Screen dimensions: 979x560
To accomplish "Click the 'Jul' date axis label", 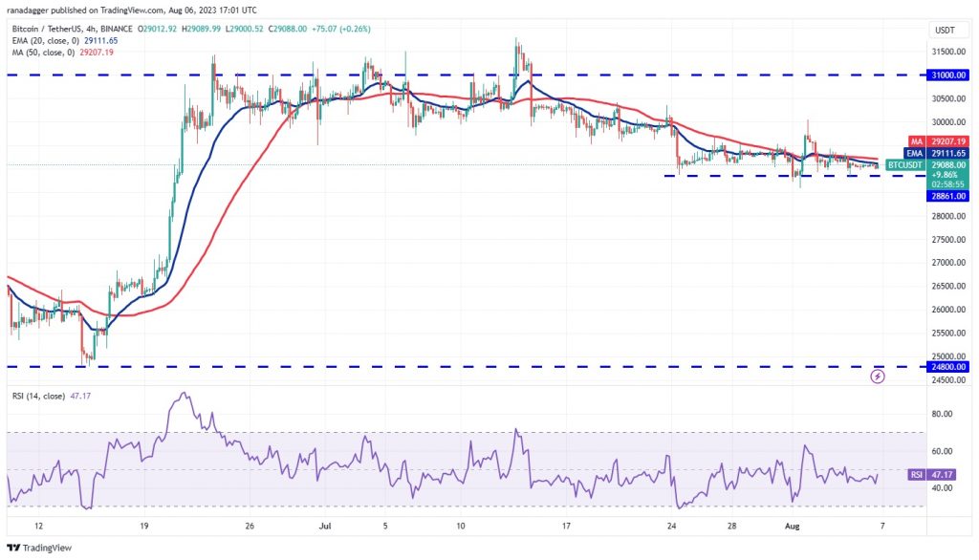I will point(325,527).
